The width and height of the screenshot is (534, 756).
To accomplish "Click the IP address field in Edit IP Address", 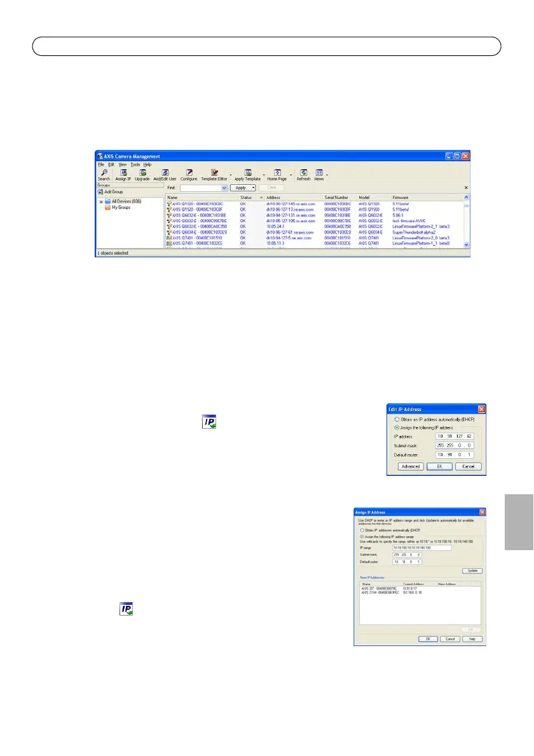I will [455, 436].
